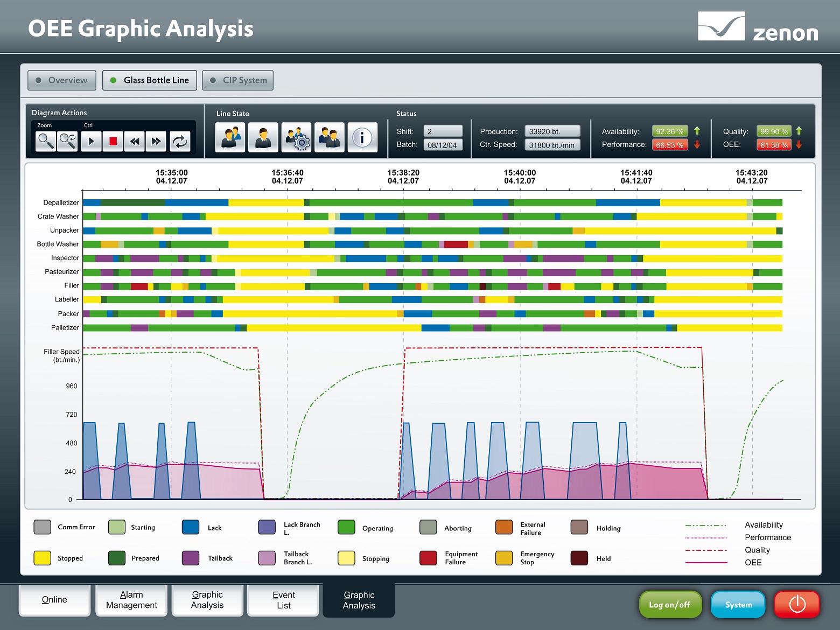Open the Line State info icon
The width and height of the screenshot is (840, 630).
click(362, 137)
